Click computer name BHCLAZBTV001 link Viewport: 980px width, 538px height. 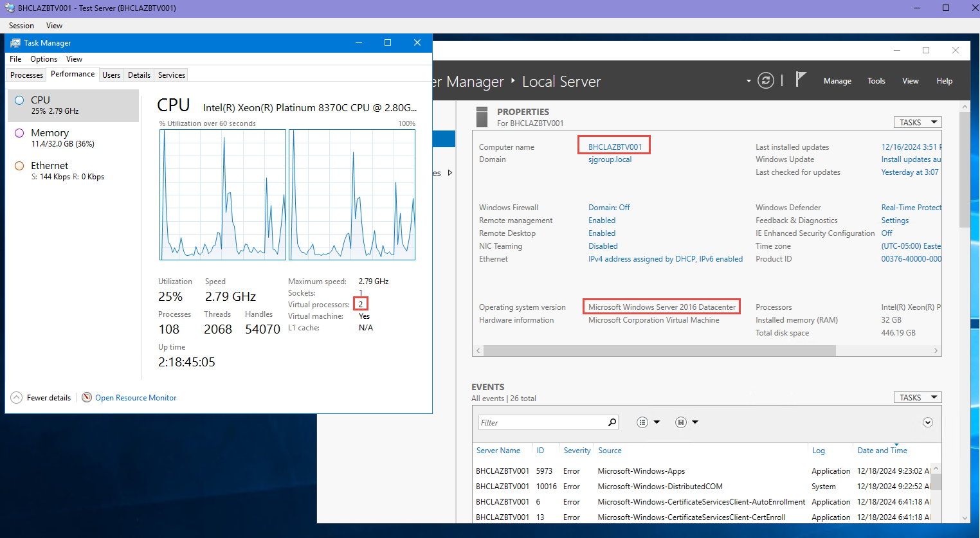point(615,147)
